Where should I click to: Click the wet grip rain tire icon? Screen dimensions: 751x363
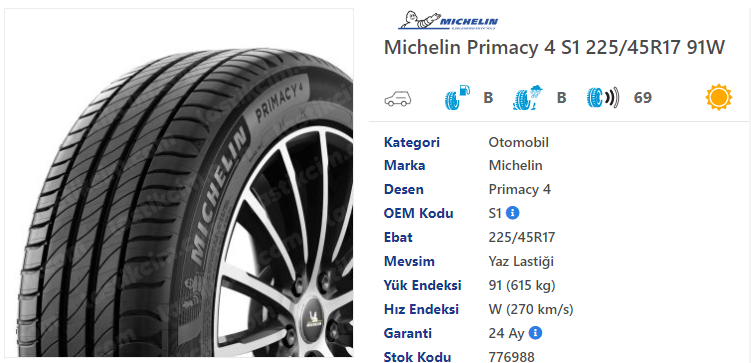pos(528,97)
